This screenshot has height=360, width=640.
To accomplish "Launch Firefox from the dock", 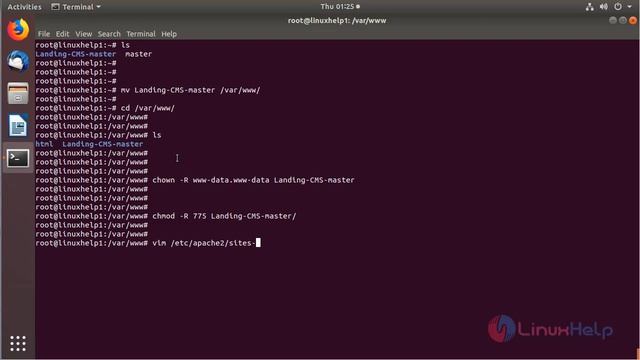I will pos(18,30).
